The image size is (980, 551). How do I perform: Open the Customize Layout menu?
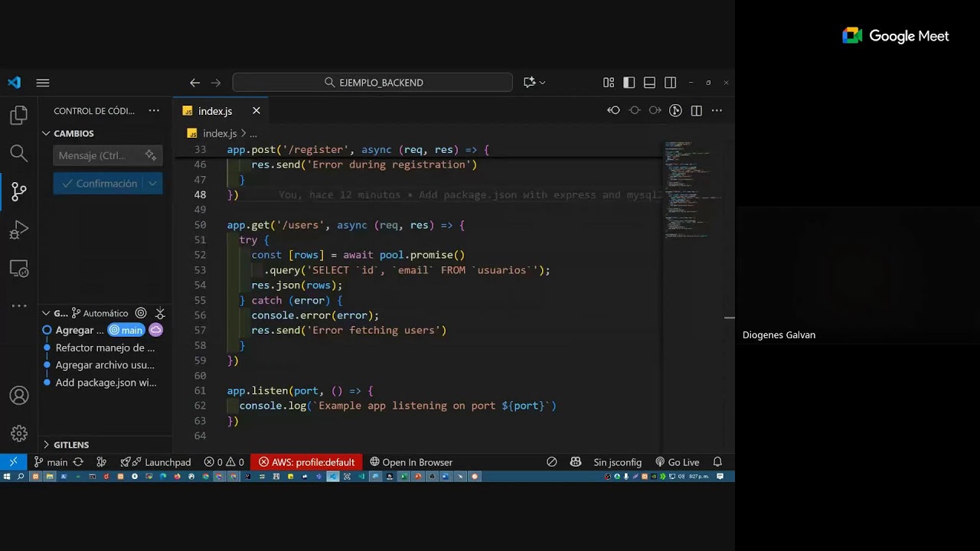pyautogui.click(x=609, y=83)
